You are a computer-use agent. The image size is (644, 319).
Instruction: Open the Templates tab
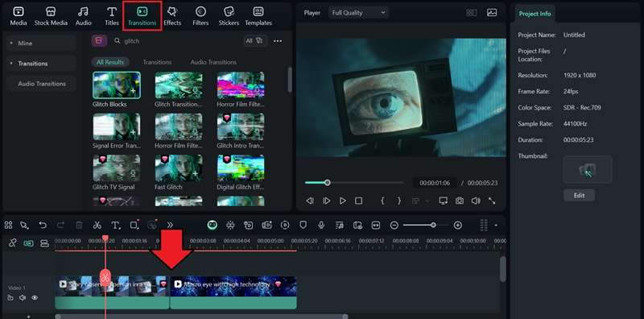tap(258, 16)
